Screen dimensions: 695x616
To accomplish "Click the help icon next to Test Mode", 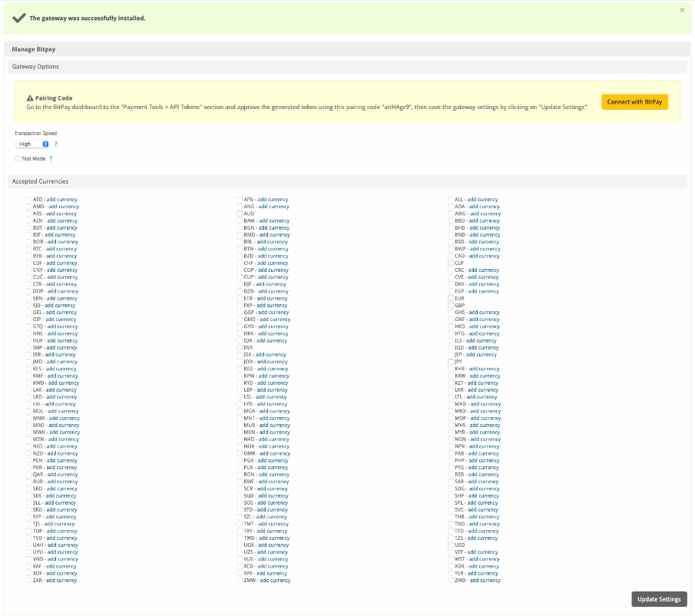I will click(x=51, y=158).
